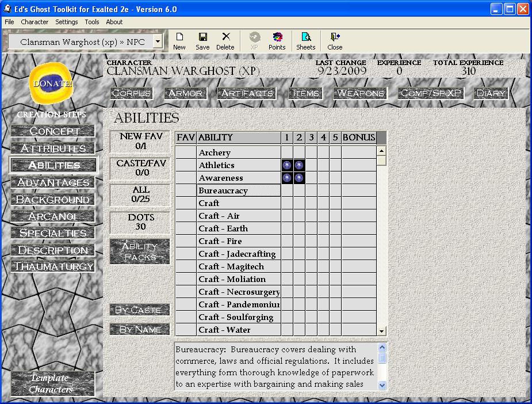Switch to the Artifacts tab
Image resolution: width=532 pixels, height=404 pixels.
pyautogui.click(x=247, y=93)
